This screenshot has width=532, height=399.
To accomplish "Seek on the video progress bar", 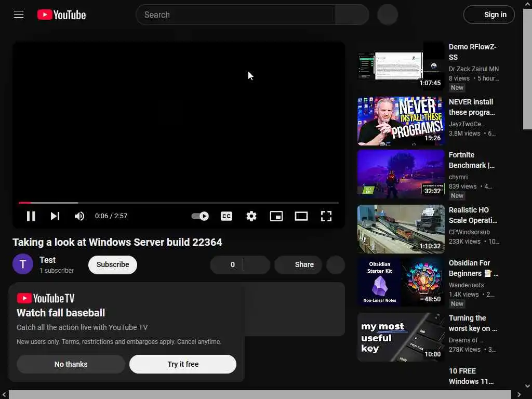I will pyautogui.click(x=179, y=203).
